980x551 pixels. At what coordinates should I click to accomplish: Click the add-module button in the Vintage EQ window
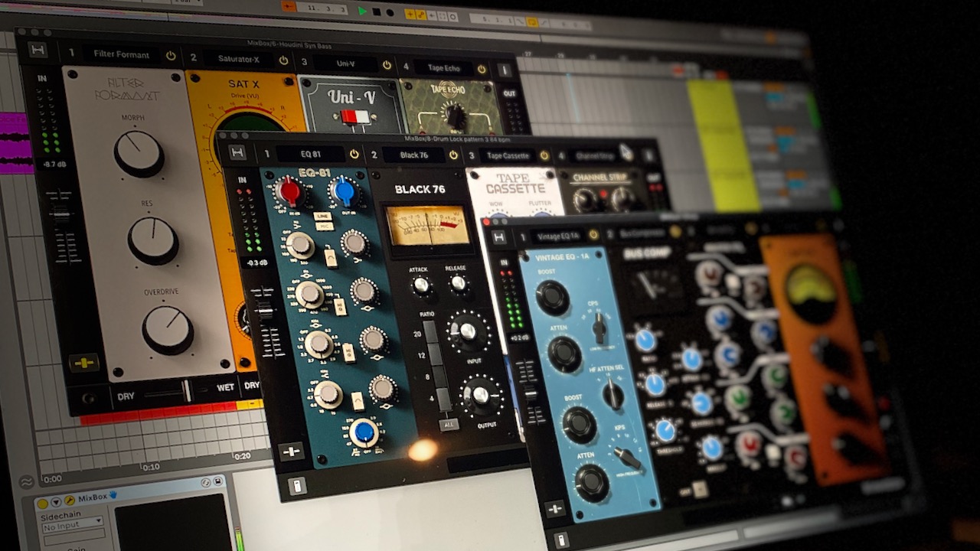click(555, 509)
